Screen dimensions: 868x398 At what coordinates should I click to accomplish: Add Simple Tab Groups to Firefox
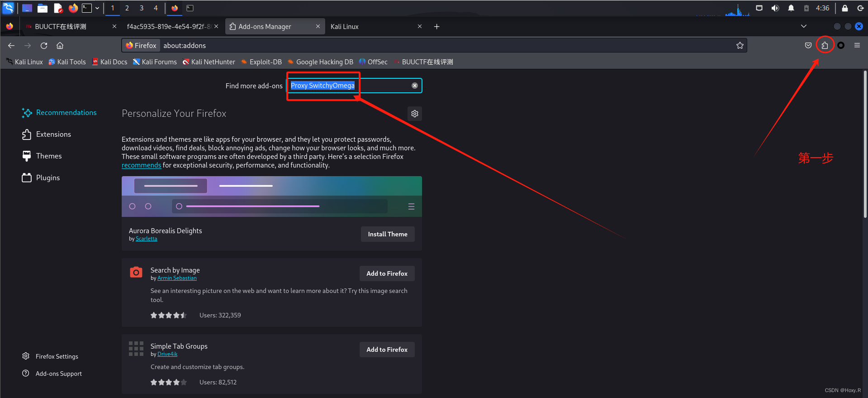(387, 350)
